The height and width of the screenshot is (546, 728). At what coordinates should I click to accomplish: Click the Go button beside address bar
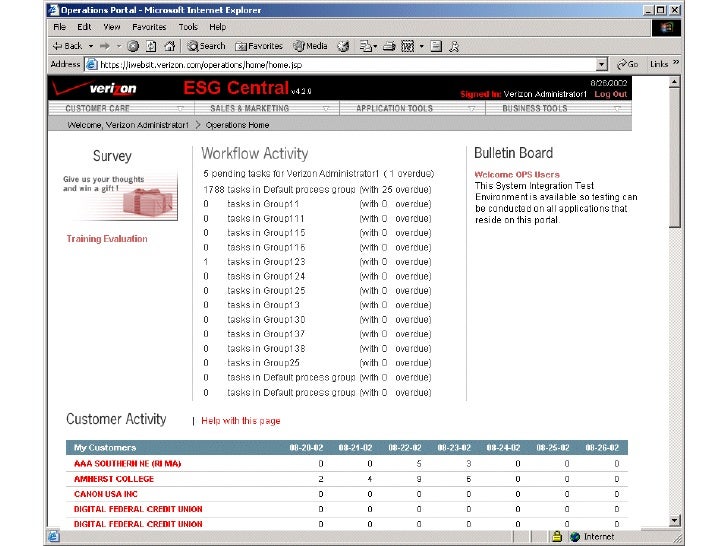627,64
